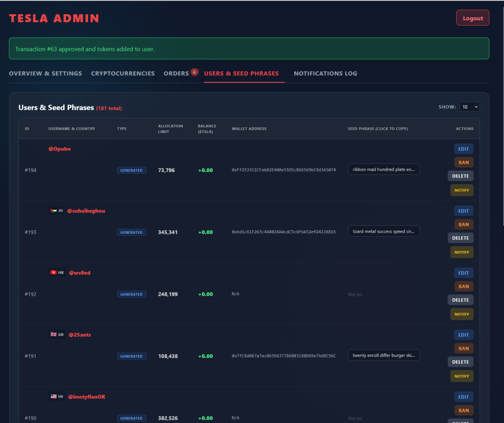Switch to the Overview & Settings tab

(x=45, y=73)
